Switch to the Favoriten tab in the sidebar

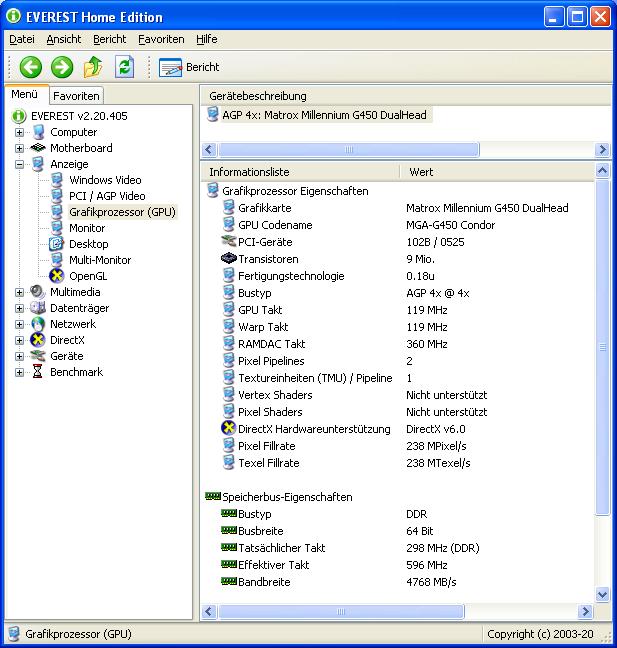(76, 96)
